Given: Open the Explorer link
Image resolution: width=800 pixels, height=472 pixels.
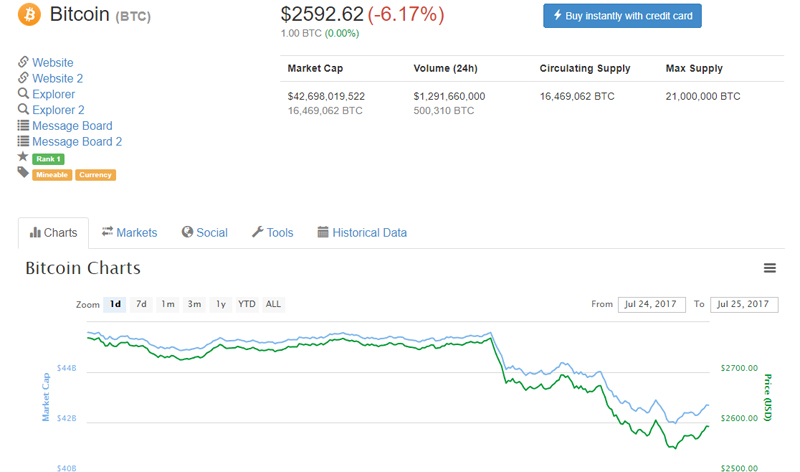Looking at the screenshot, I should pyautogui.click(x=53, y=94).
